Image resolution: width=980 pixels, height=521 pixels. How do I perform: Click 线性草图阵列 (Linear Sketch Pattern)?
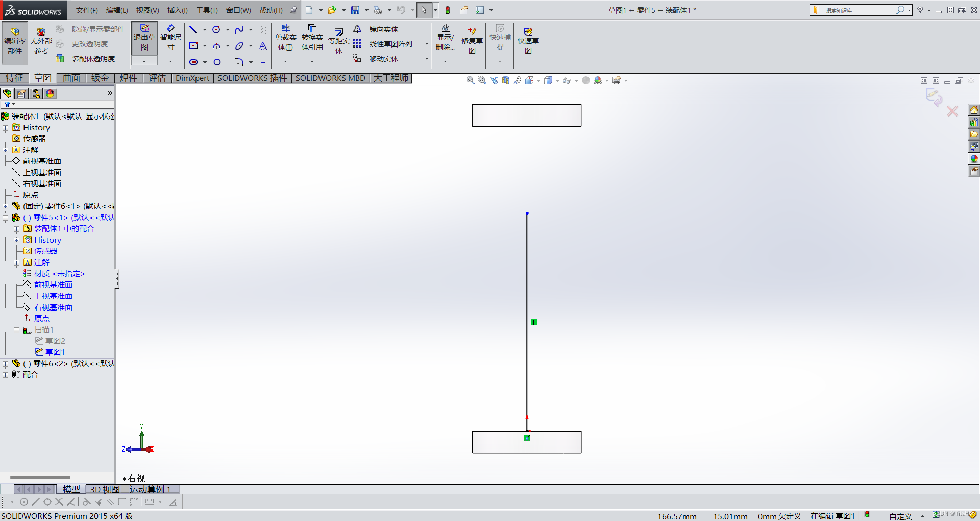(384, 44)
